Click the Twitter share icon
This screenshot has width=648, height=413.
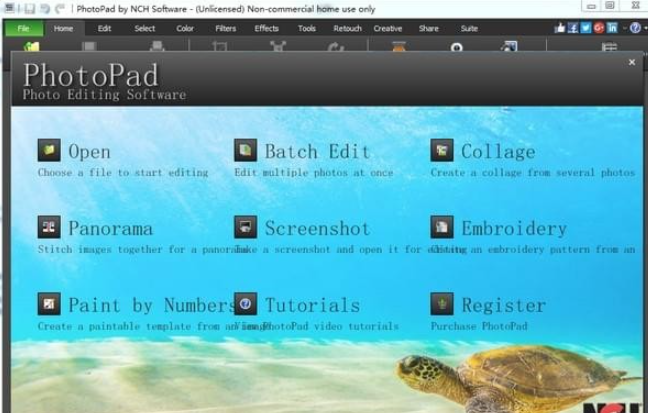coord(586,28)
